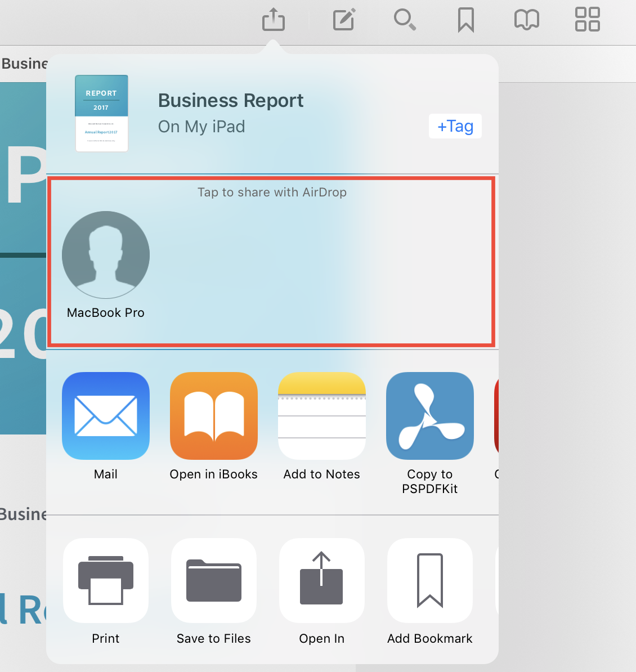This screenshot has height=672, width=636.
Task: Tap the Share icon in the toolbar
Action: 274,20
